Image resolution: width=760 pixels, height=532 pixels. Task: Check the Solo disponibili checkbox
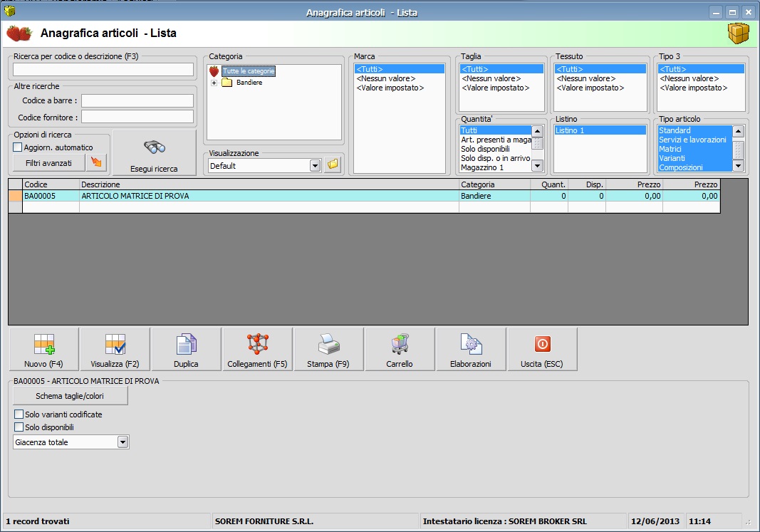(19, 427)
